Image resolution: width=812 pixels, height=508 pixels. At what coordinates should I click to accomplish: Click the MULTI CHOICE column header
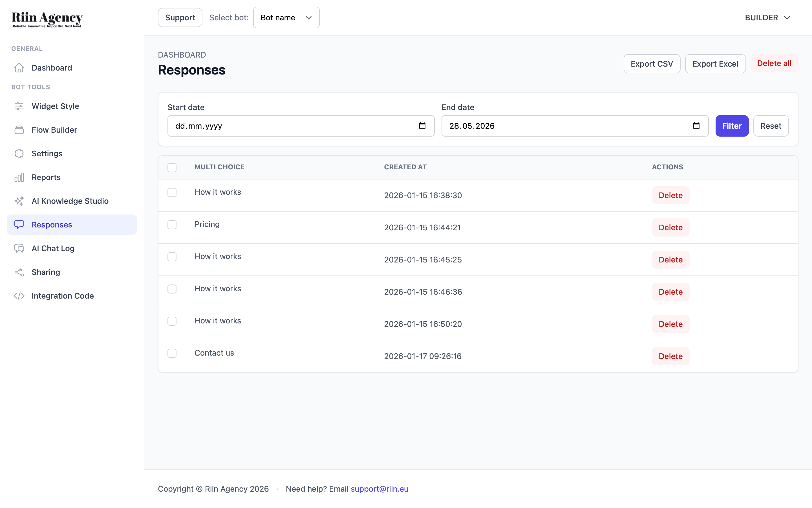pos(219,167)
